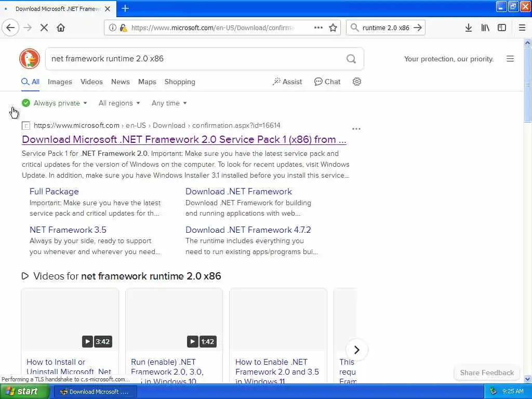Open Assist with the wand icon
532x399 pixels.
287,82
